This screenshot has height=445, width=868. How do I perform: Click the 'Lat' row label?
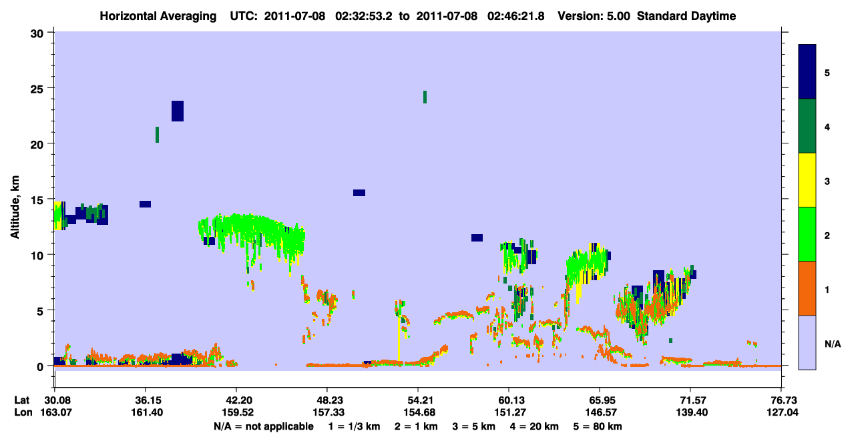pos(22,400)
